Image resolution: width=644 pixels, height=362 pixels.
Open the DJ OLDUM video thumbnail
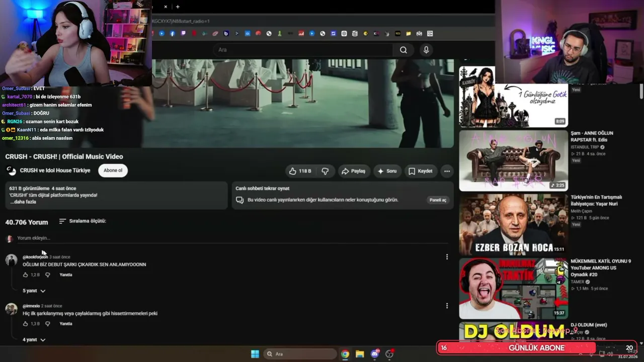tap(513, 332)
